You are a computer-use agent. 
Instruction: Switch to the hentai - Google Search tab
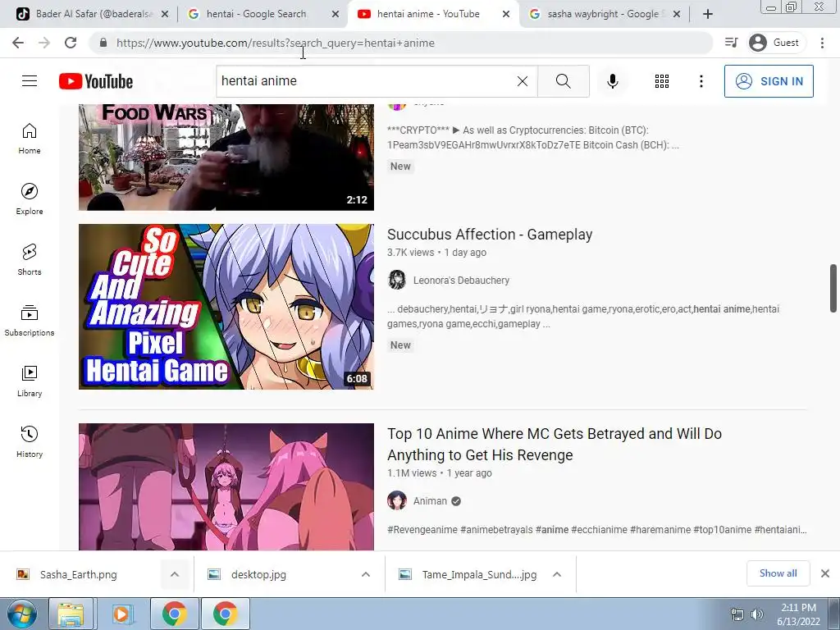pyautogui.click(x=262, y=14)
